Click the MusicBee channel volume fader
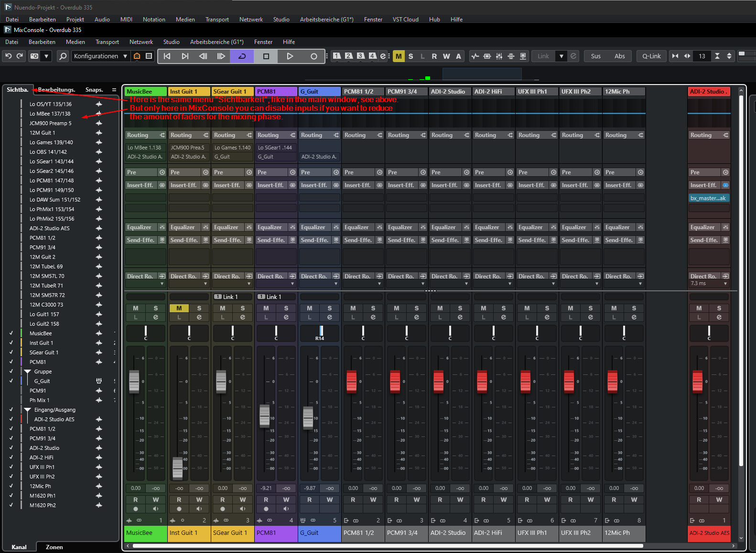Viewport: 756px width, 553px height. tap(134, 382)
